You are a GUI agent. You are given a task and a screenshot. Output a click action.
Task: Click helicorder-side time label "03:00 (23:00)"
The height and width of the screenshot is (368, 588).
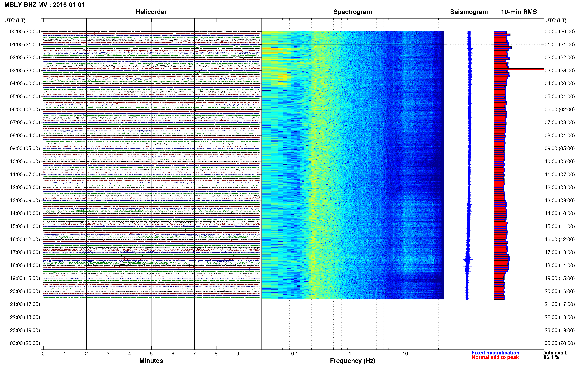click(x=25, y=71)
